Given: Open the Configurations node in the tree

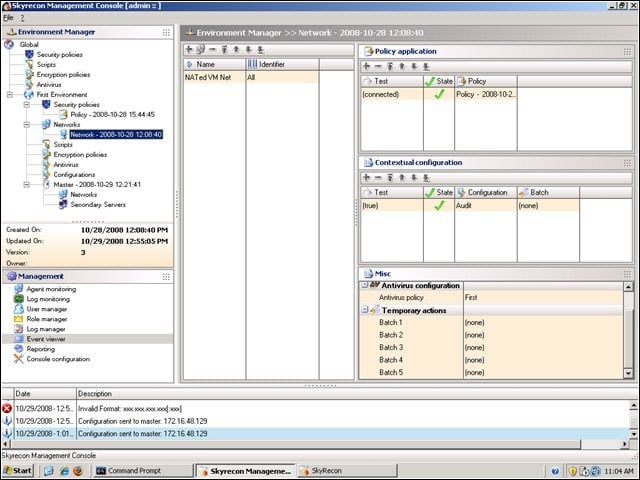Looking at the screenshot, I should [74, 174].
